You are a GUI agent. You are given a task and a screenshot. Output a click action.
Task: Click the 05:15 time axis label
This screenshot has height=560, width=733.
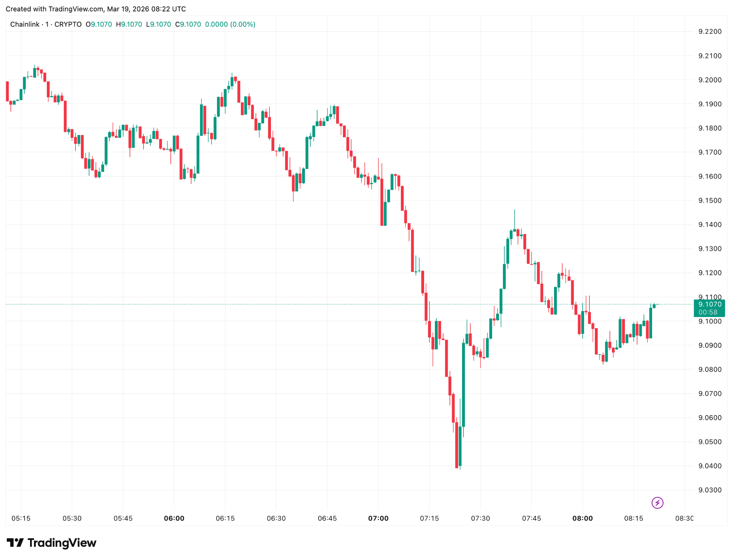[21, 518]
